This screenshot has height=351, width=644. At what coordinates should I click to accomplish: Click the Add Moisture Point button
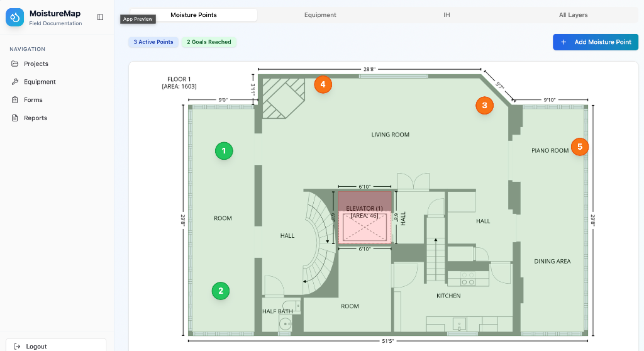(x=596, y=42)
